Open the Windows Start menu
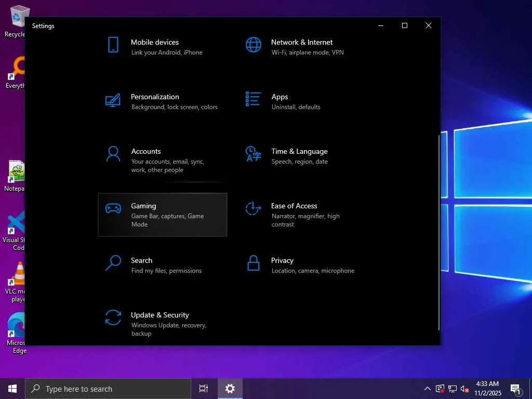Screen dimensions: 532x399 pyautogui.click(x=12, y=389)
